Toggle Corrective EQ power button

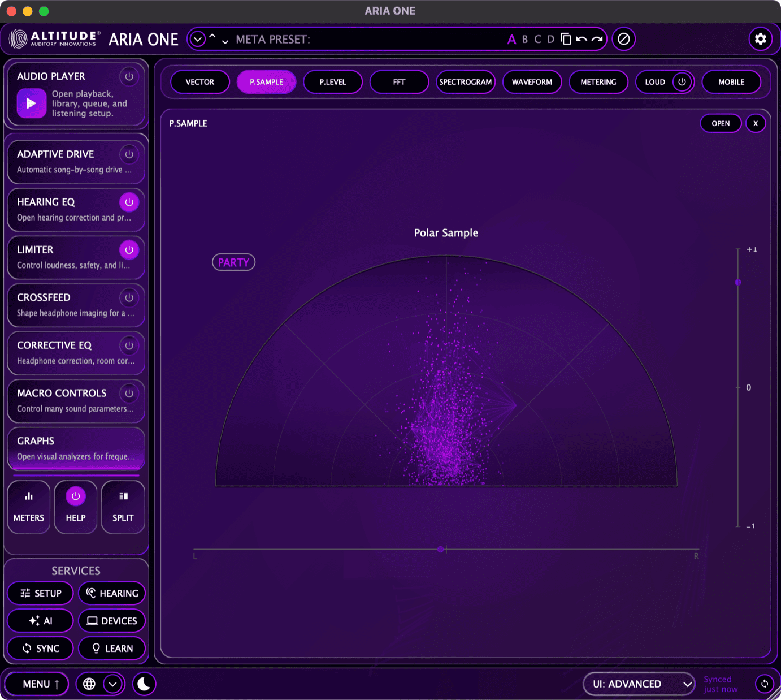click(129, 345)
